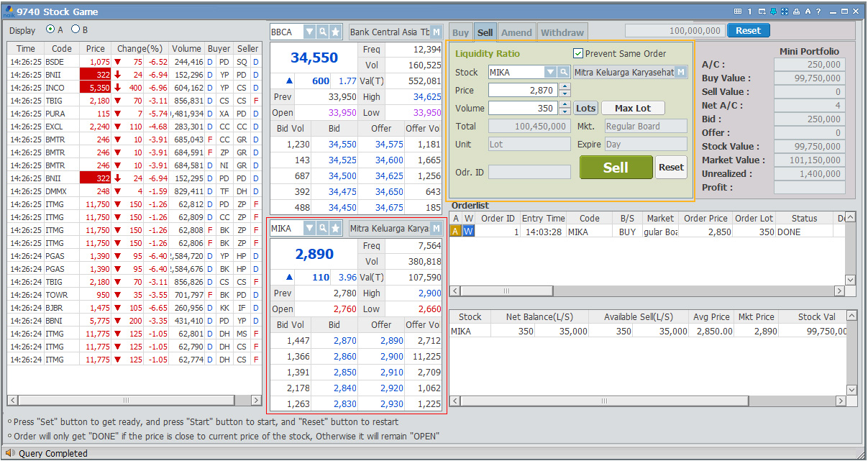Increase price with the up stepper arrow

565,86
